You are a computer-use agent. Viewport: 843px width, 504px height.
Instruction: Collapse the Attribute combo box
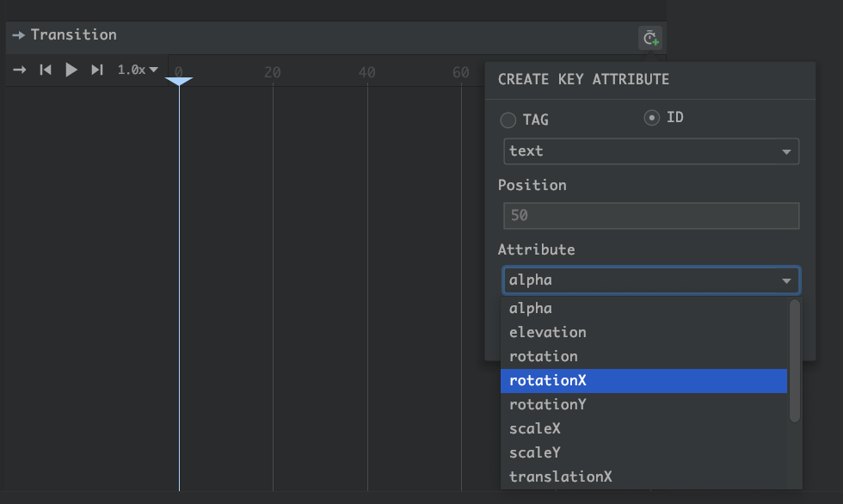[x=785, y=281]
